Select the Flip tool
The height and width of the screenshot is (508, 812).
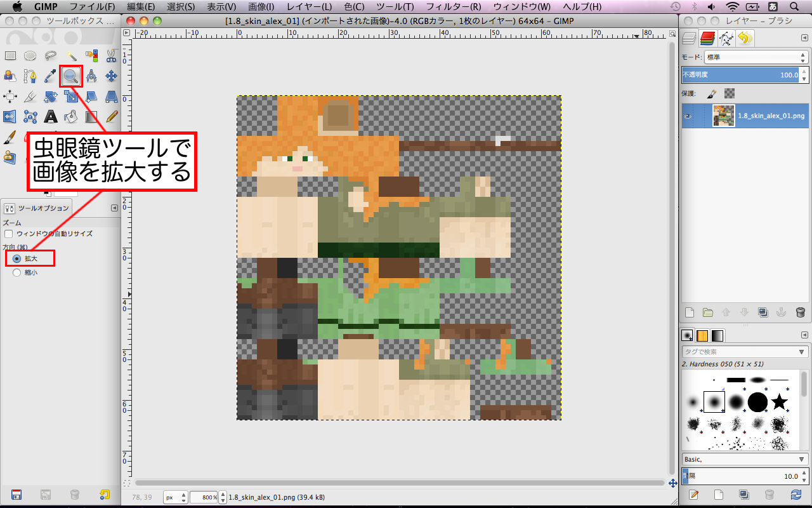(x=10, y=117)
